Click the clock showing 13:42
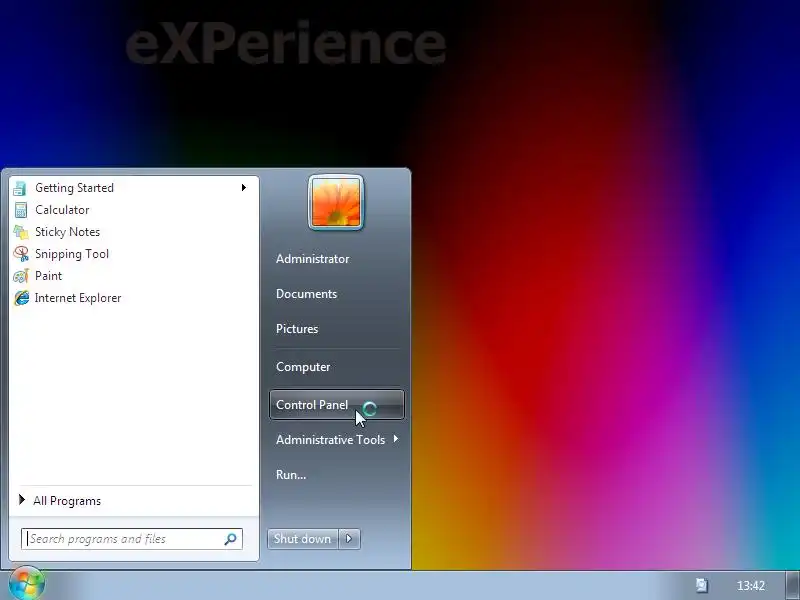Viewport: 800px width, 600px height. tap(751, 585)
